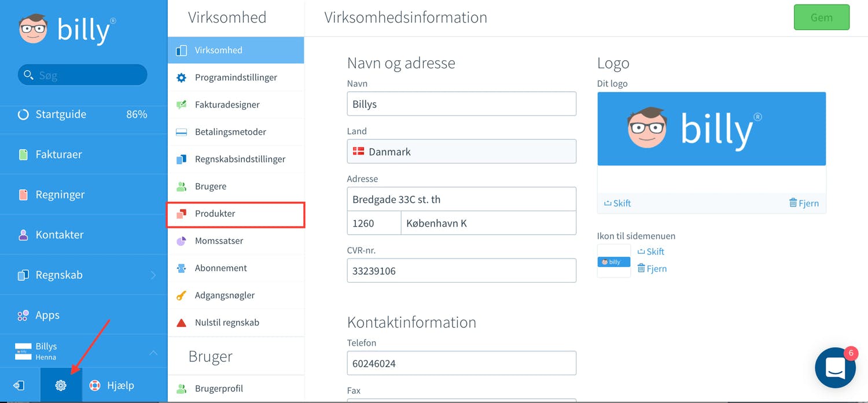Open Betalingsmetoder settings
This screenshot has width=868, height=403.
236,132
